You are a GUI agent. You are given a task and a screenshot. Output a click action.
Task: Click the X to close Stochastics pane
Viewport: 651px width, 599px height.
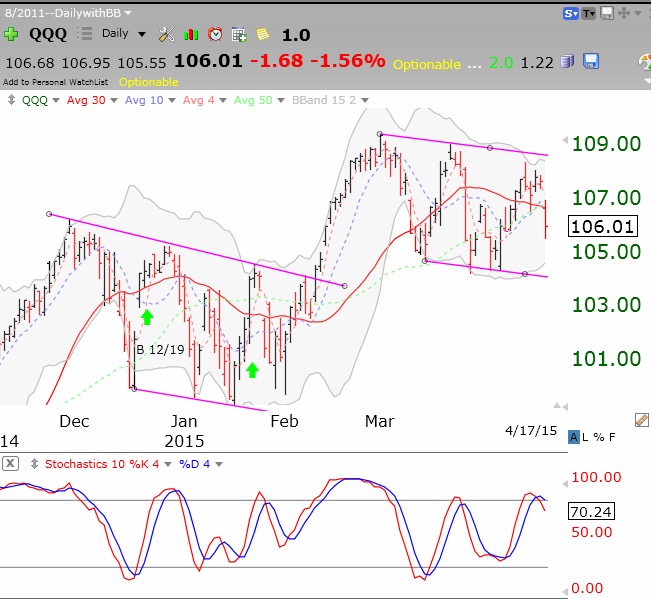(10, 463)
